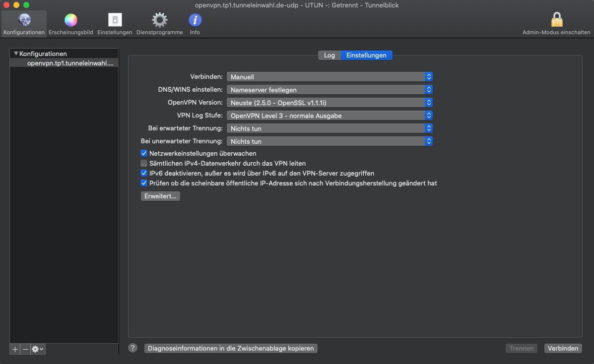Collapse the Konfigurationen tree triangle
The width and height of the screenshot is (594, 364).
pyautogui.click(x=16, y=54)
